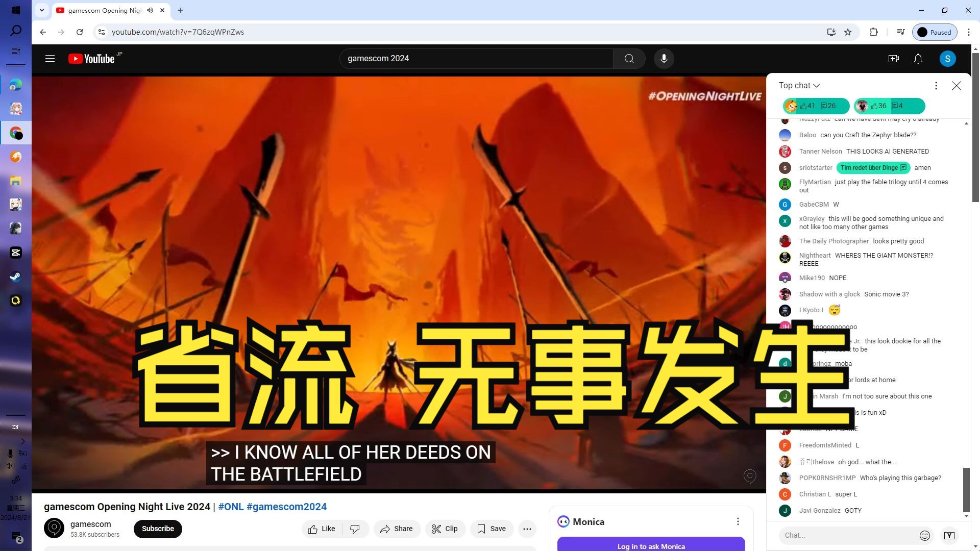Mute the tab via speaker icon
Viewport: 980px width, 551px height.
pos(150,10)
